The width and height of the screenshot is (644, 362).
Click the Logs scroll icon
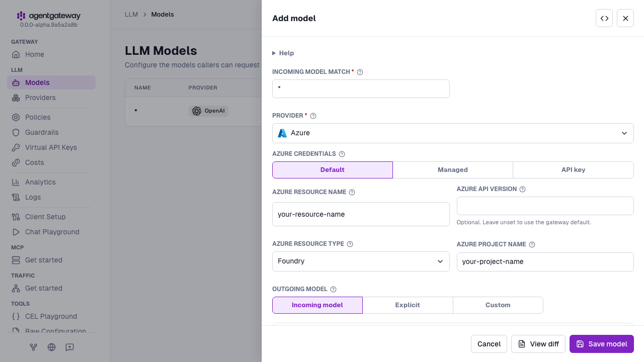16,197
